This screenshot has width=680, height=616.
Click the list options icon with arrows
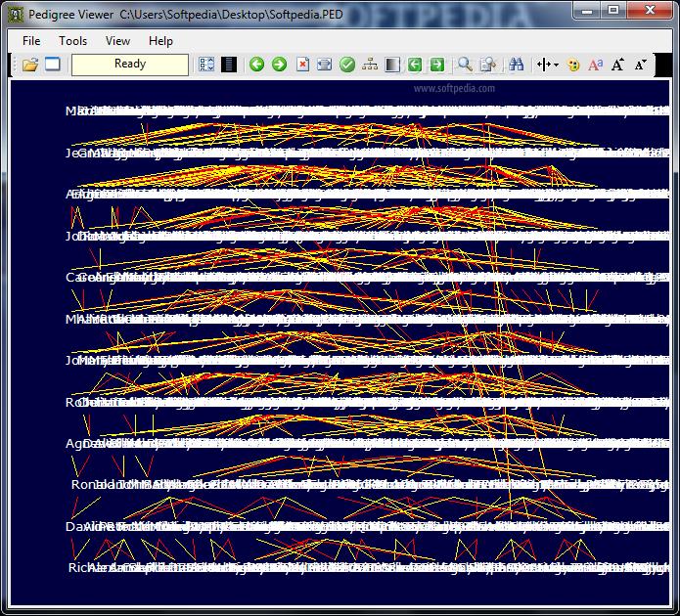(206, 65)
